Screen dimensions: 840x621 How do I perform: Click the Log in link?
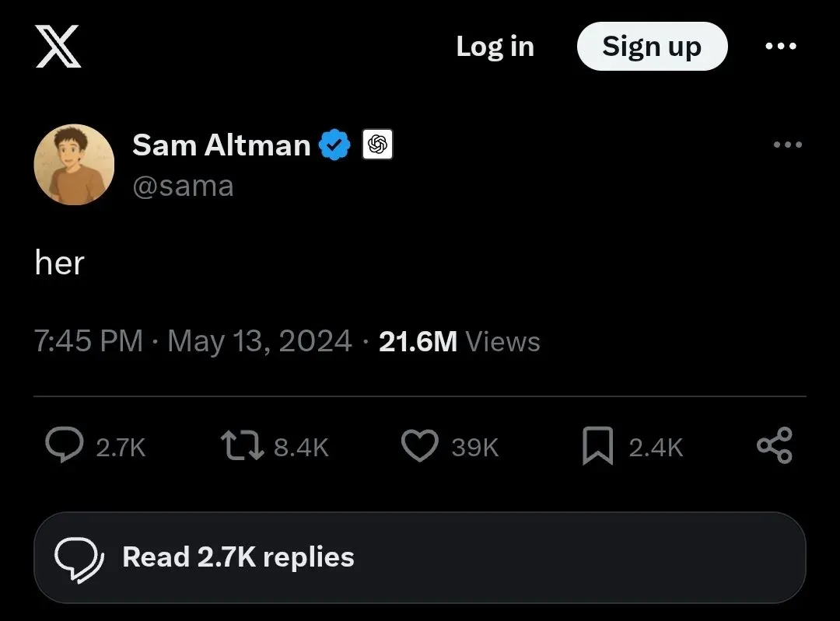(495, 47)
